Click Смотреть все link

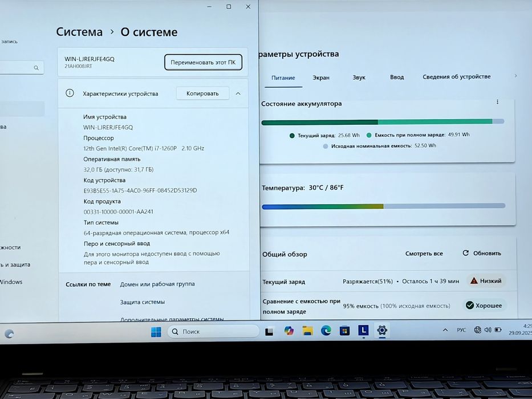point(424,254)
